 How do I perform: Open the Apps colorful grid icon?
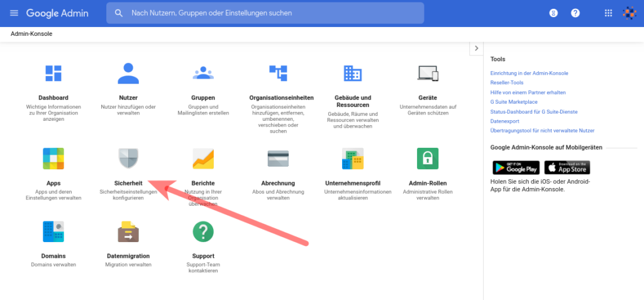click(x=53, y=158)
